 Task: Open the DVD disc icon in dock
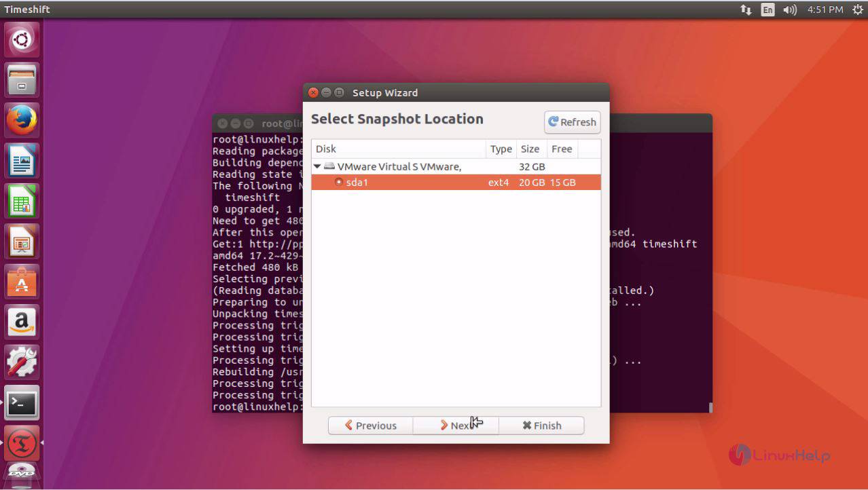tap(22, 475)
